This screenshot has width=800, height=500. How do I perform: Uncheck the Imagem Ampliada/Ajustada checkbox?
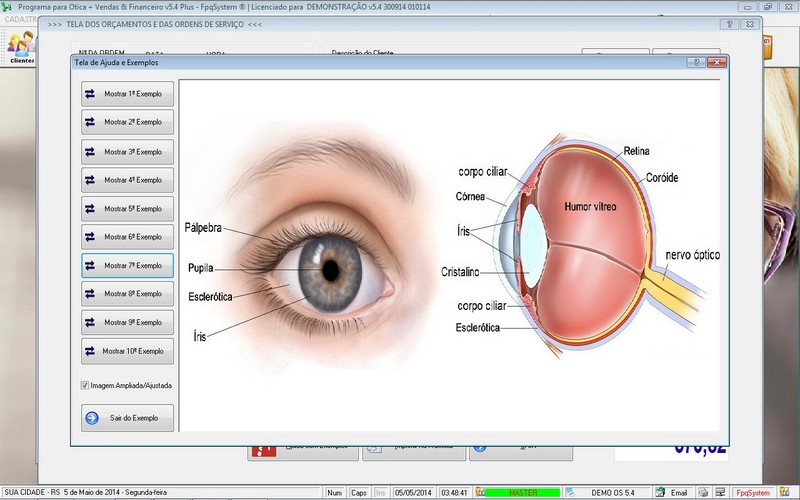pyautogui.click(x=85, y=385)
